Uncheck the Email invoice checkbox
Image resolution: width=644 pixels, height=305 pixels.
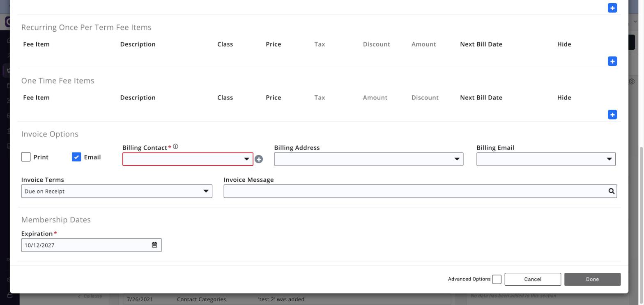point(76,157)
